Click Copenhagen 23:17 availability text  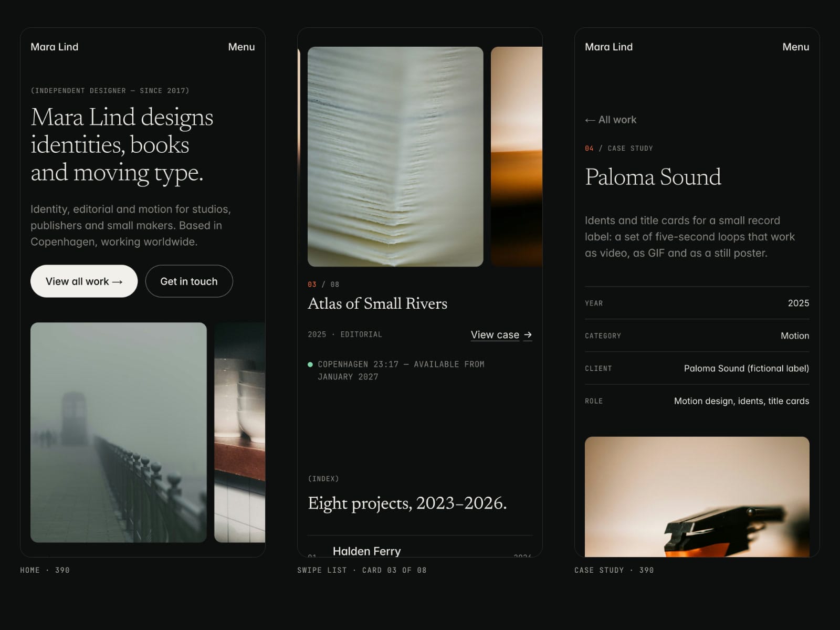401,371
